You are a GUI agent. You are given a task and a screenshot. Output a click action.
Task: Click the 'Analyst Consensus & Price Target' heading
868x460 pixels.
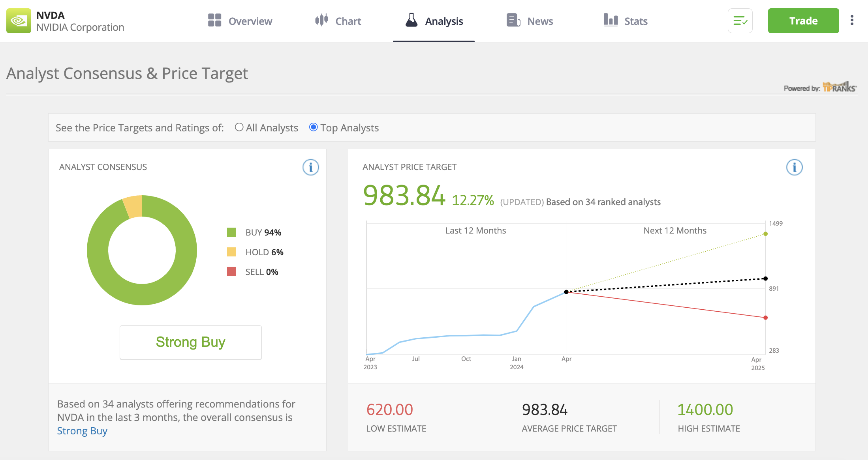127,73
